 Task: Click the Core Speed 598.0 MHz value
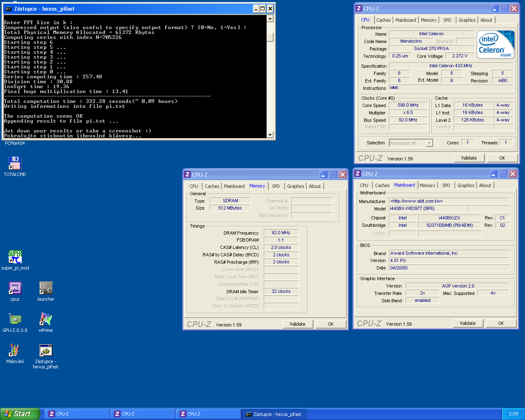pyautogui.click(x=408, y=105)
